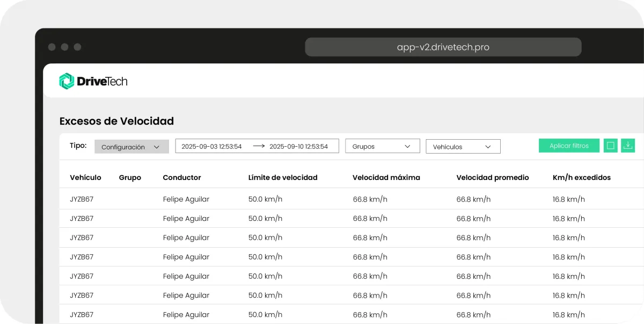The image size is (644, 324).
Task: Click the Excesos de Velocidad heading
Action: tap(116, 121)
